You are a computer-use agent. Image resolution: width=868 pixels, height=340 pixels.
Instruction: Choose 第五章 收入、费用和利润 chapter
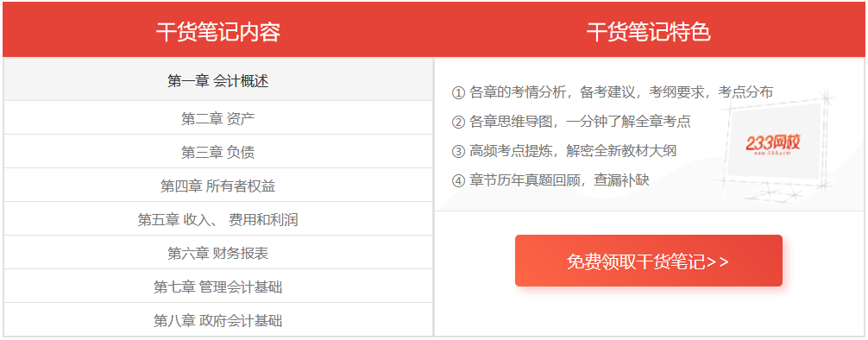[x=218, y=220]
